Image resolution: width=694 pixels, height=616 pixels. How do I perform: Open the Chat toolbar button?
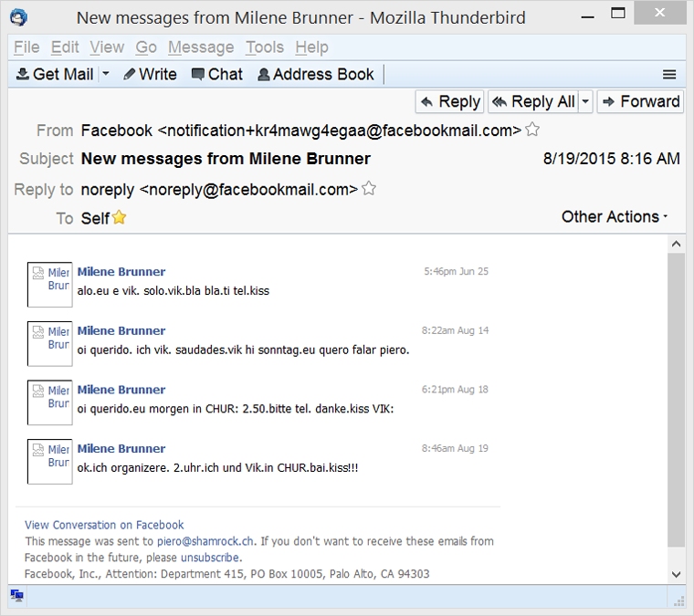pyautogui.click(x=216, y=74)
